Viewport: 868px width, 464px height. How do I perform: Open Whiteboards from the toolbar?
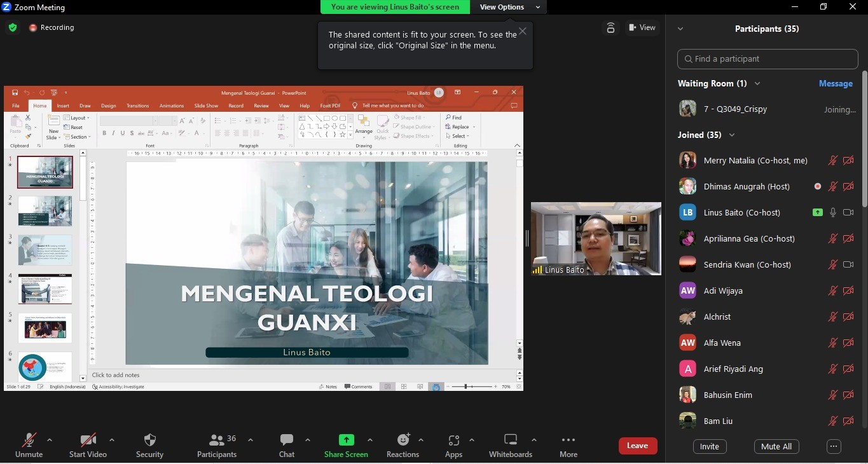[x=510, y=440]
